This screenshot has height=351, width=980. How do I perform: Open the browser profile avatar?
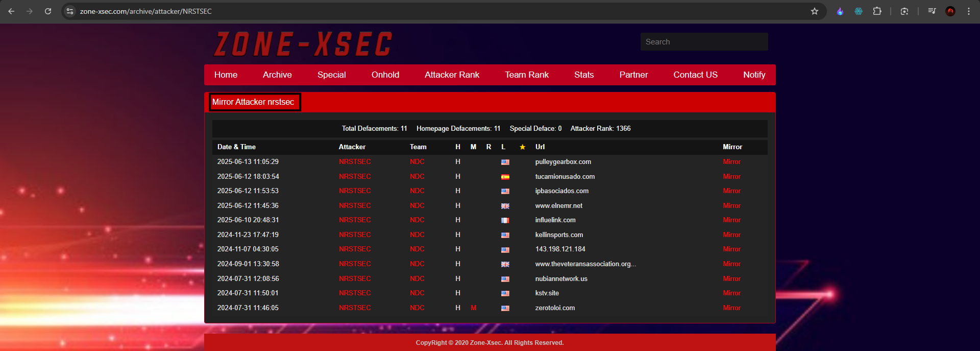pos(950,11)
